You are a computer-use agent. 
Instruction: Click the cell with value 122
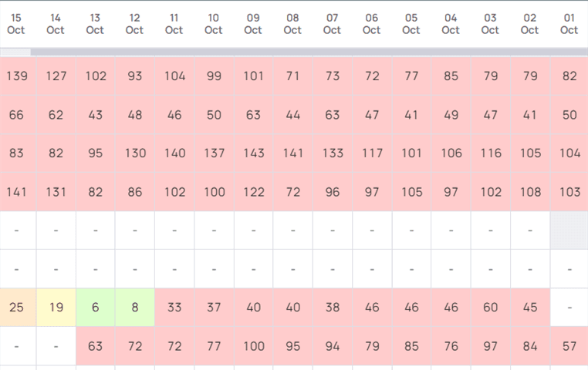click(253, 192)
